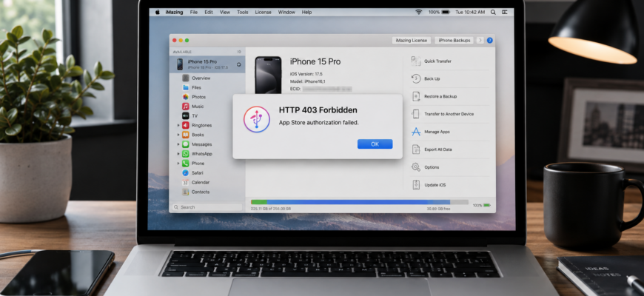Click the Quick Transfer icon
Viewport: 644px width, 296px height.
(416, 61)
